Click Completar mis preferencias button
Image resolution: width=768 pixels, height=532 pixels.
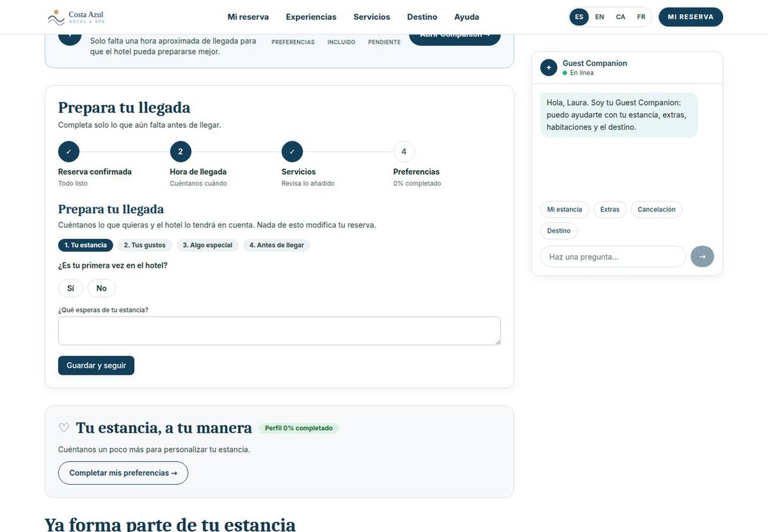click(123, 473)
